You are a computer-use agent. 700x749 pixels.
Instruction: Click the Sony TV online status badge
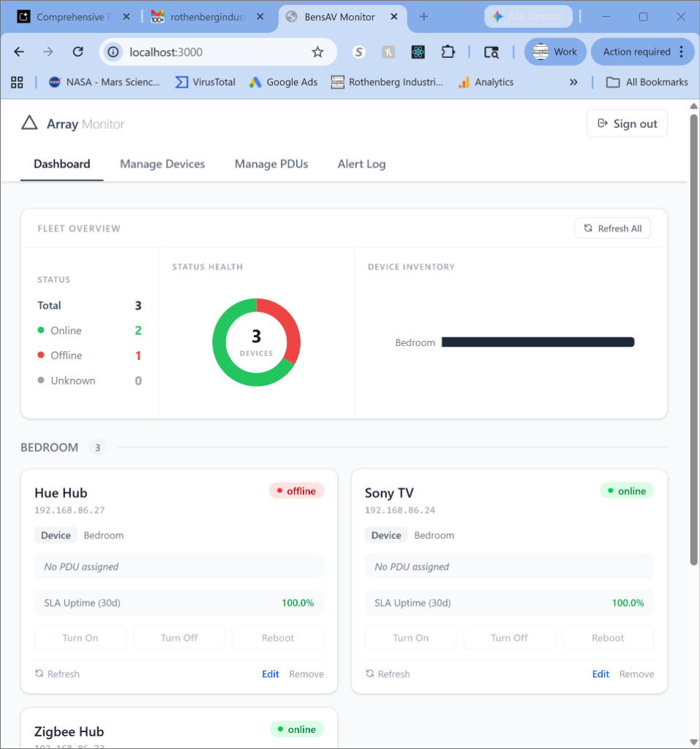pyautogui.click(x=627, y=491)
